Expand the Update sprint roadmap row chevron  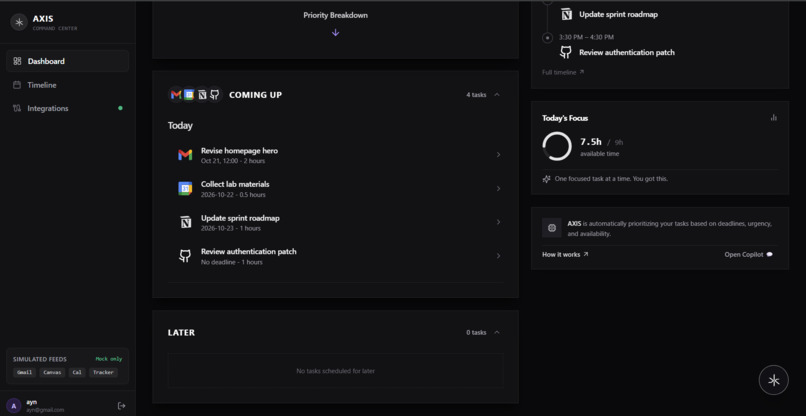pyautogui.click(x=498, y=222)
